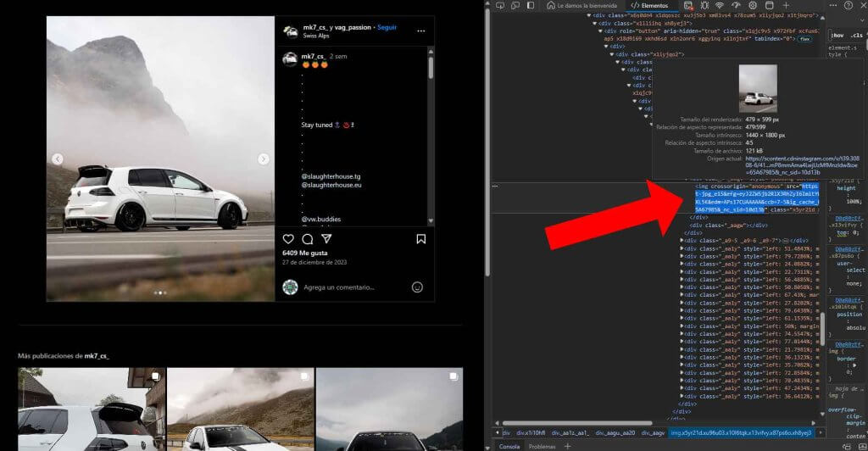Open the Problemas drawer tab
Image resolution: width=868 pixels, height=451 pixels.
(x=542, y=446)
